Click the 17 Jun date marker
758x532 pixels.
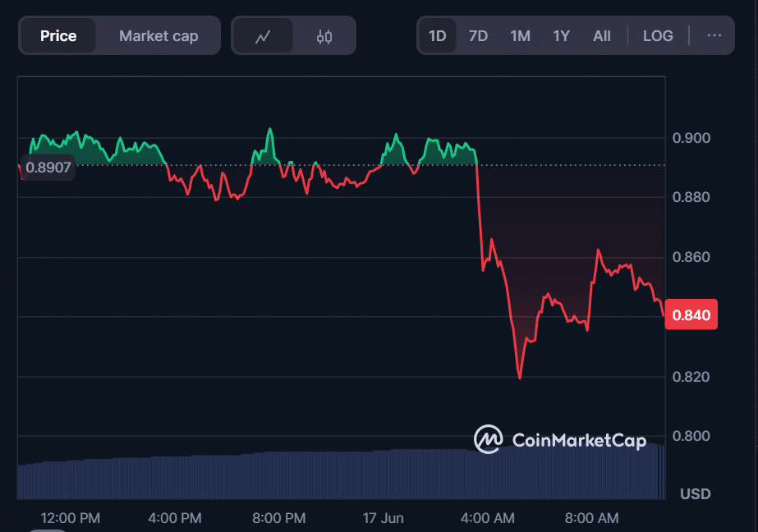(x=384, y=518)
